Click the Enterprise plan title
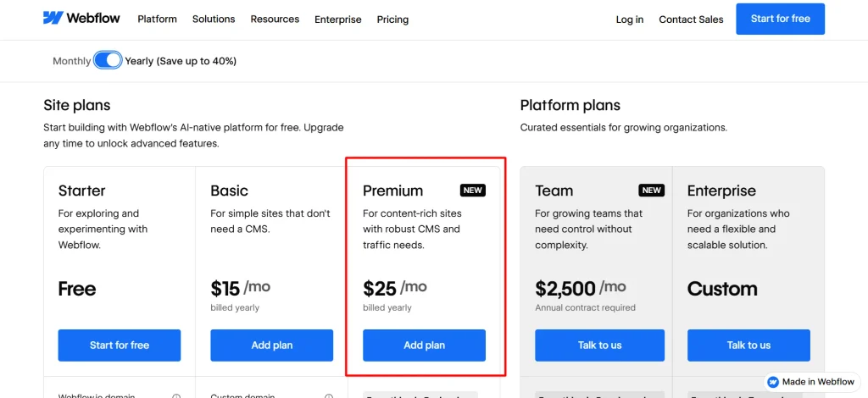Viewport: 868px width, 398px height. click(721, 191)
